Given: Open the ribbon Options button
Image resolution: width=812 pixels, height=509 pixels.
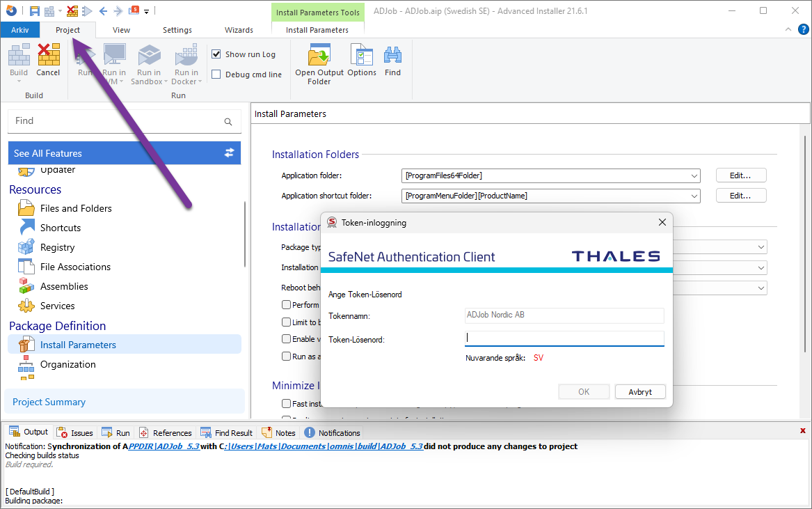Looking at the screenshot, I should pos(362,60).
